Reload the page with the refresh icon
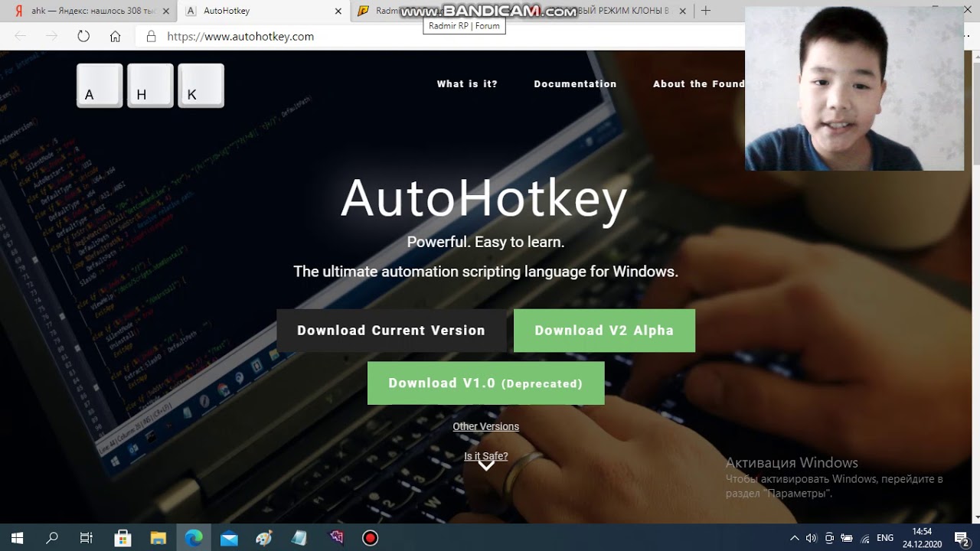This screenshot has width=980, height=551. (x=83, y=36)
